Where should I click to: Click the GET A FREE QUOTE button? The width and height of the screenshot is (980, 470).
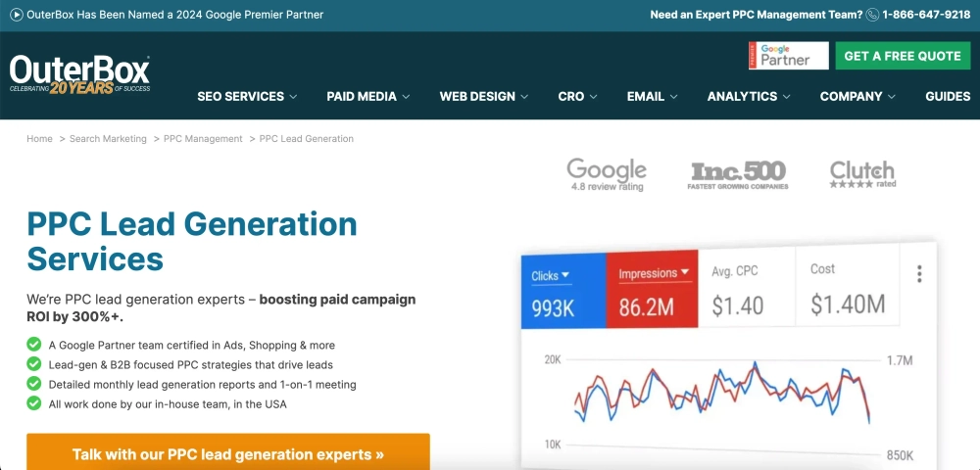click(x=903, y=56)
